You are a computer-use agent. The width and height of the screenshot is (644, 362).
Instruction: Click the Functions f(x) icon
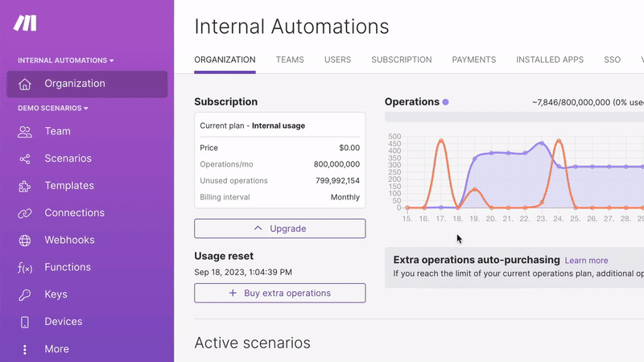[x=25, y=268]
